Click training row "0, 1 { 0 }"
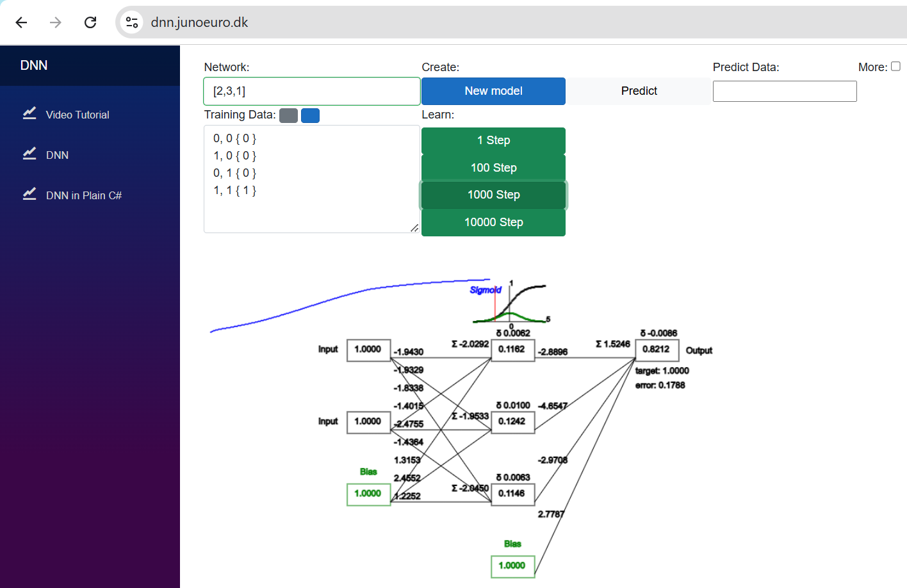The width and height of the screenshot is (907, 588). click(x=234, y=173)
